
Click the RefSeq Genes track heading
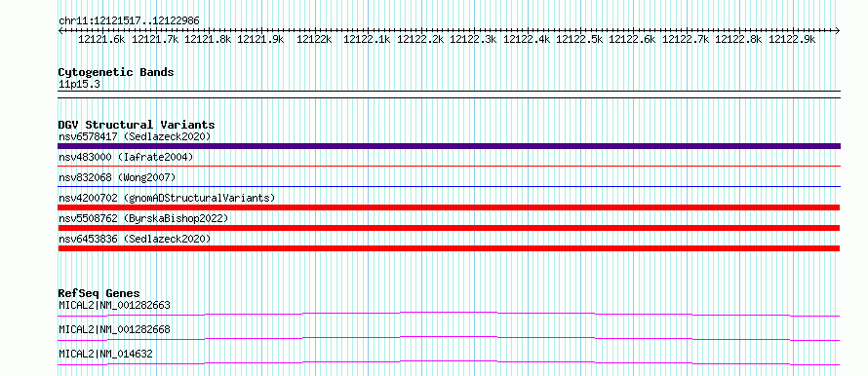pos(99,293)
